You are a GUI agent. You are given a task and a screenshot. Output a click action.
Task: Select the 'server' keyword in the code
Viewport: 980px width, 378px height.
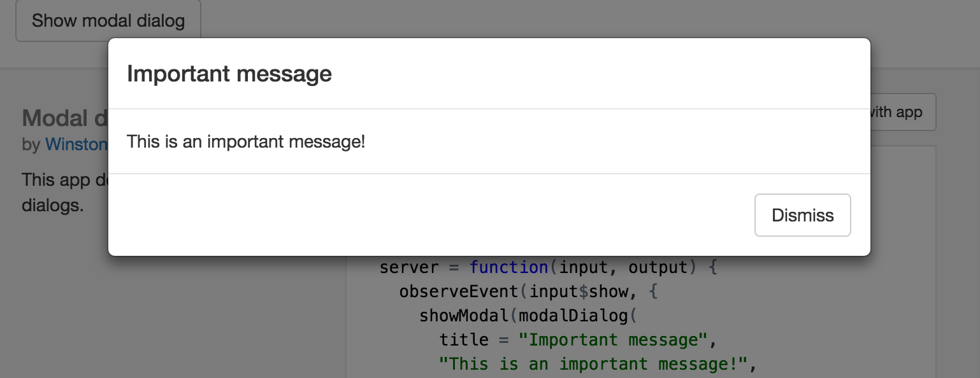pyautogui.click(x=408, y=267)
